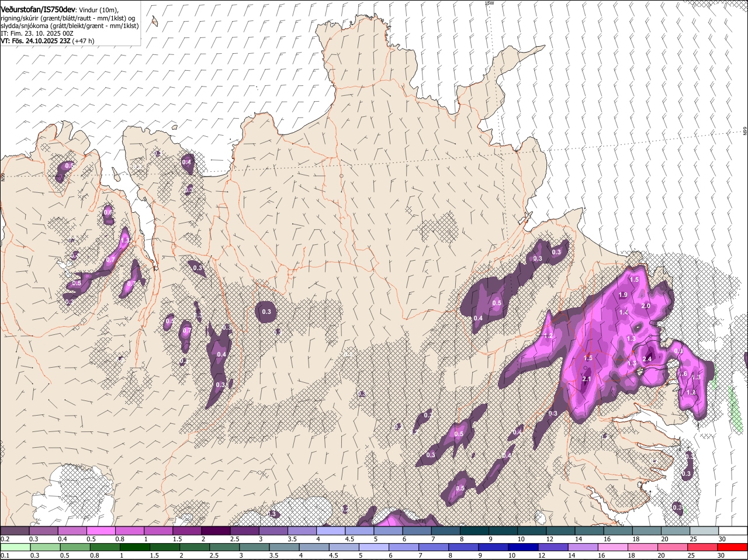Pick darkest green lower swatch between 1 and 1.5

(x=136, y=548)
